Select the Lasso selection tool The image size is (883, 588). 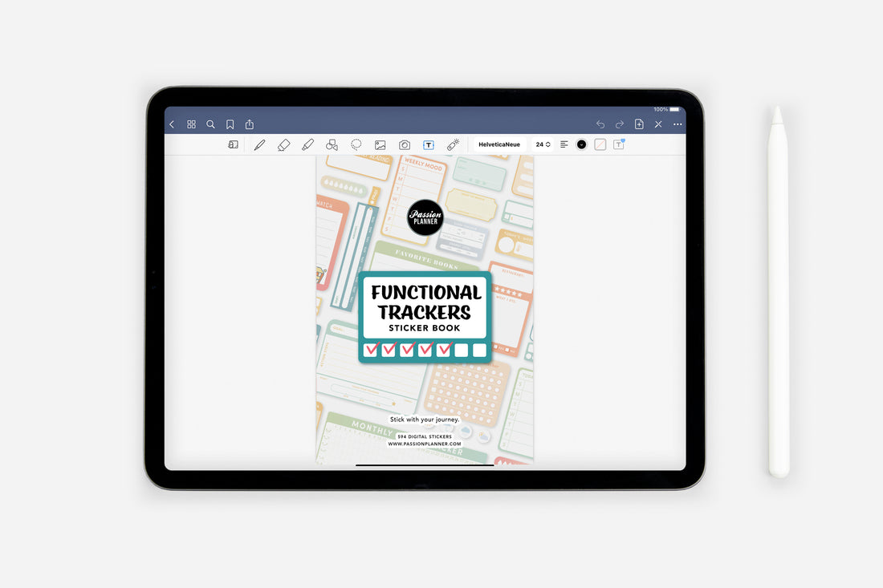pyautogui.click(x=356, y=144)
